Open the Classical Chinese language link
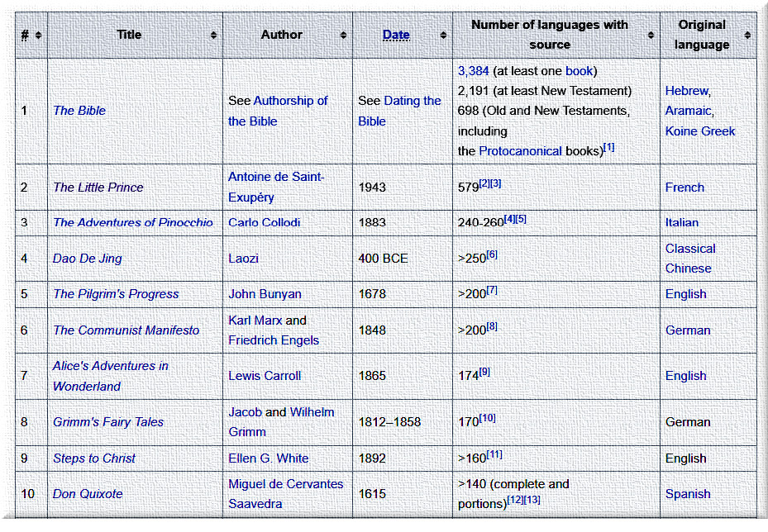 689,259
